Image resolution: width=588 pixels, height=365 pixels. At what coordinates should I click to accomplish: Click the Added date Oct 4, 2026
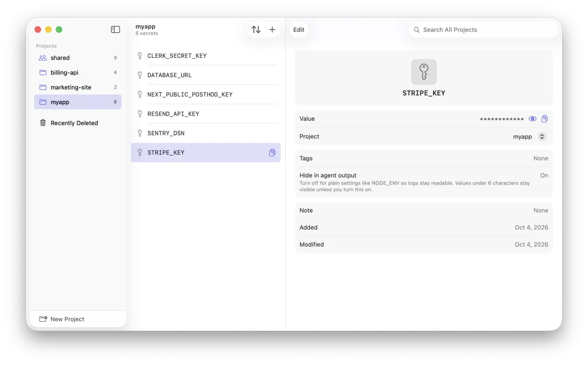(531, 227)
